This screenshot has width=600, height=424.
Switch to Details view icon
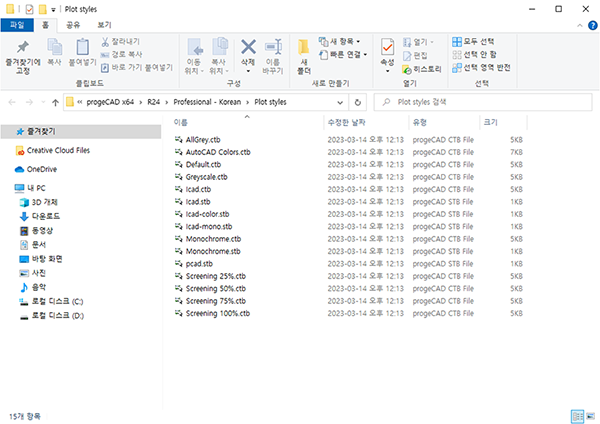point(577,416)
